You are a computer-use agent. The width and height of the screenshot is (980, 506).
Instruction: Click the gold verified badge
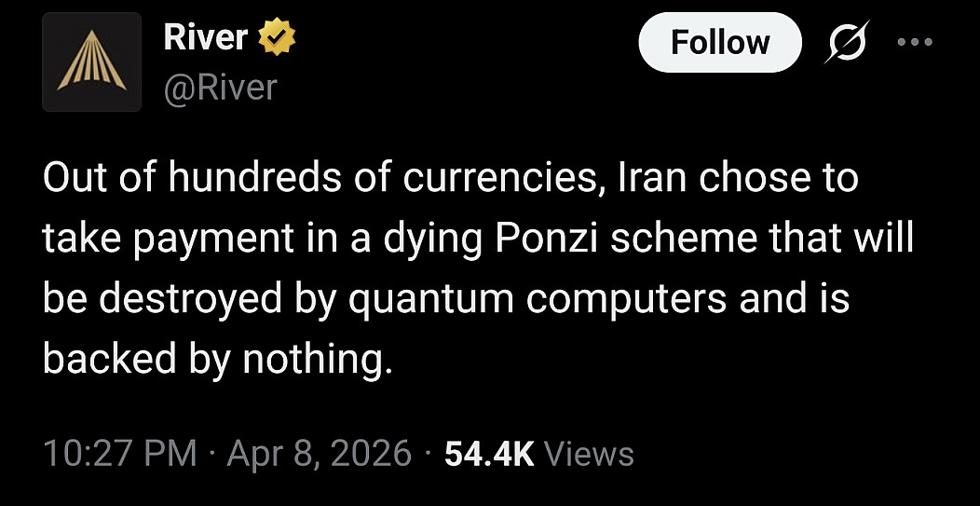pos(276,37)
